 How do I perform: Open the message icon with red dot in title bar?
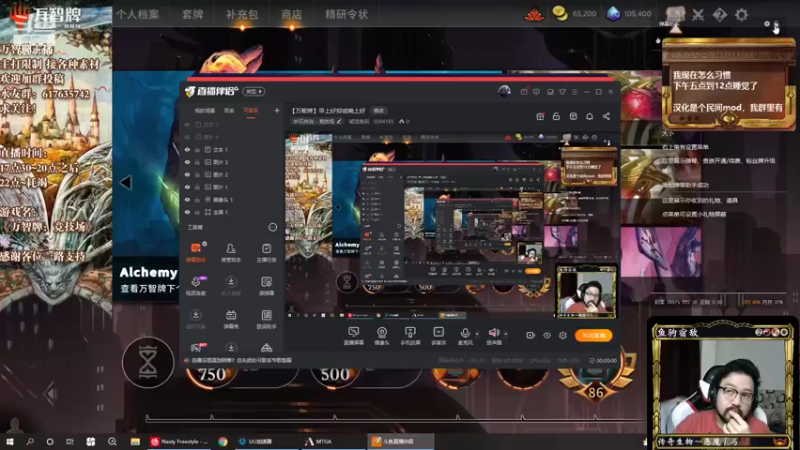524,92
